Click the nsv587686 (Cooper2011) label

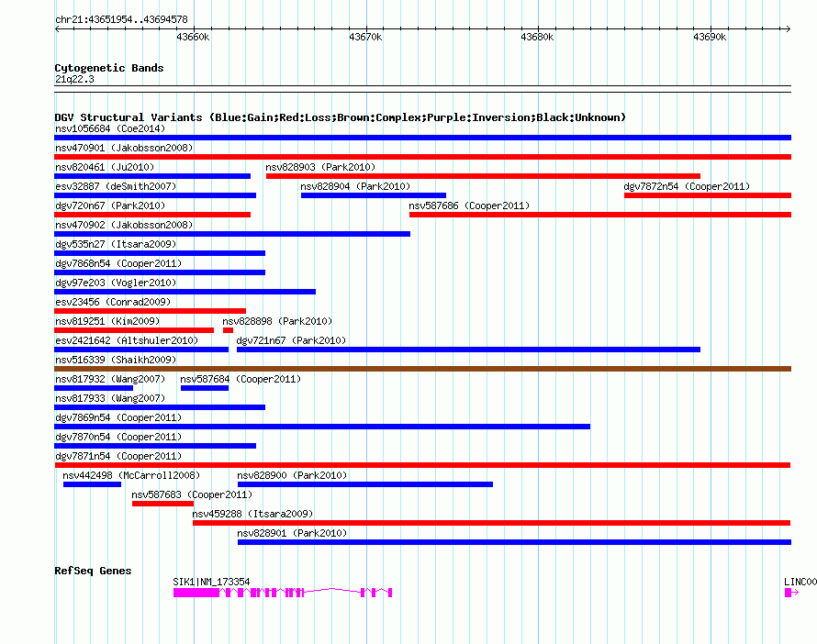469,205
